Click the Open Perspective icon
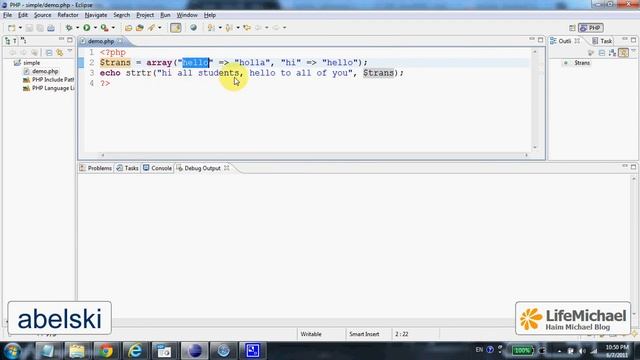 [x=572, y=28]
